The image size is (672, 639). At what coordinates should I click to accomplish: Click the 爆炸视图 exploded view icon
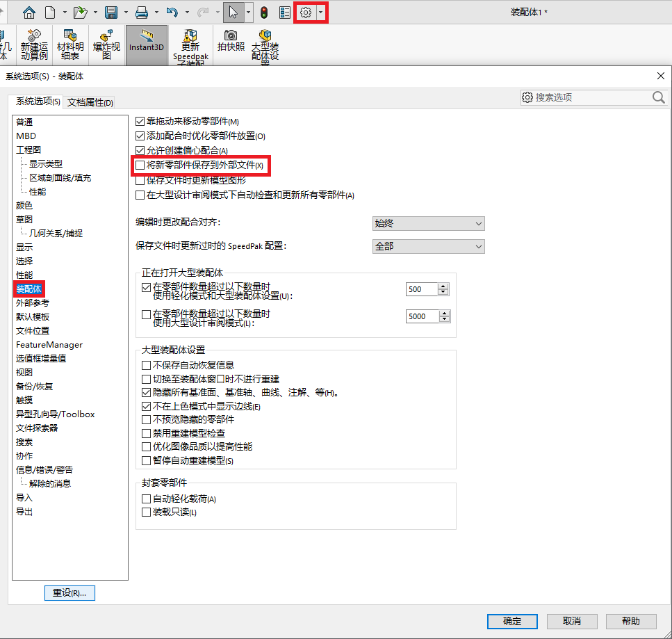107,45
